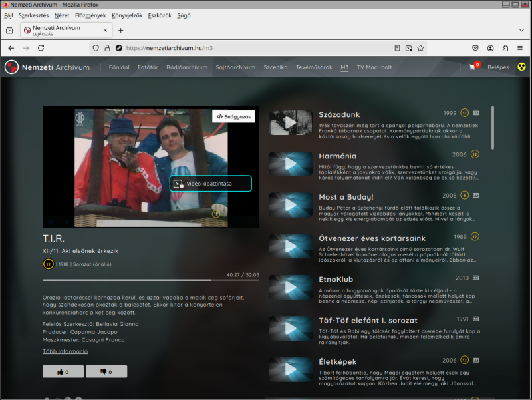
Task: Go back with the browser back arrow
Action: [x=11, y=48]
